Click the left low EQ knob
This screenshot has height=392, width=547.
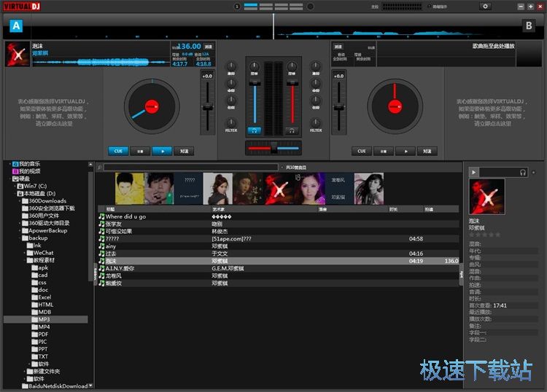pos(231,101)
